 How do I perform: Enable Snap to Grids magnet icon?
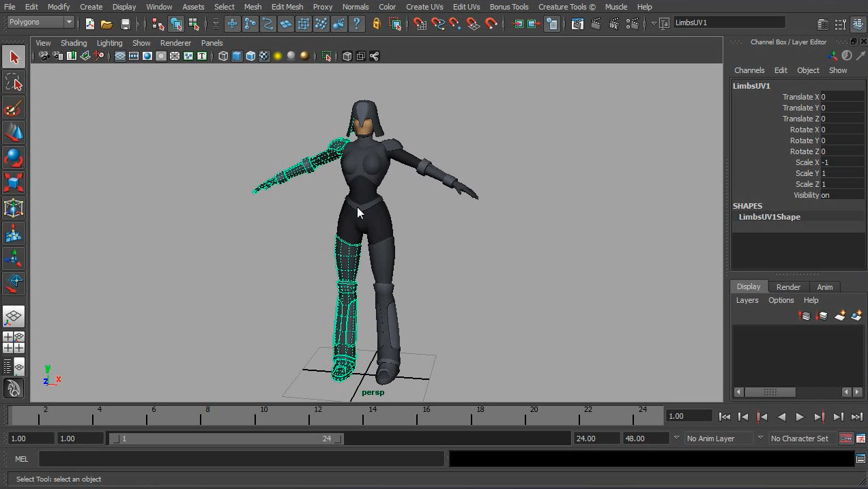tap(420, 24)
